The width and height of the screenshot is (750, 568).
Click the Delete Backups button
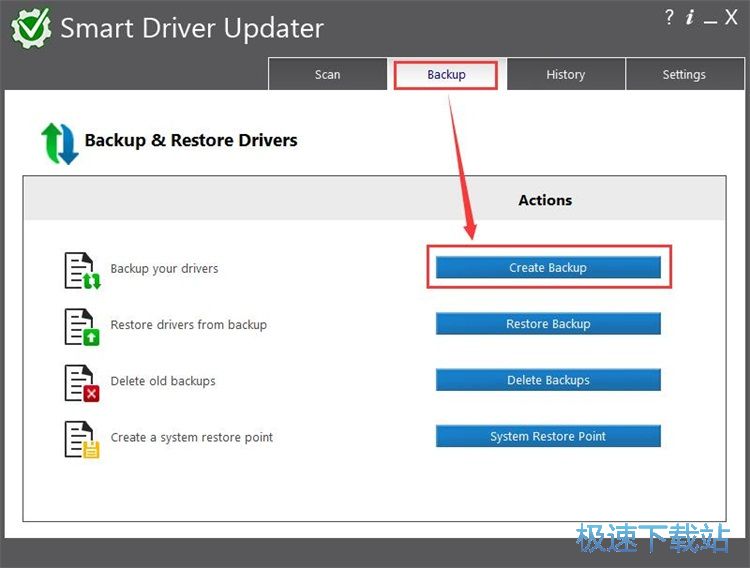click(x=548, y=380)
